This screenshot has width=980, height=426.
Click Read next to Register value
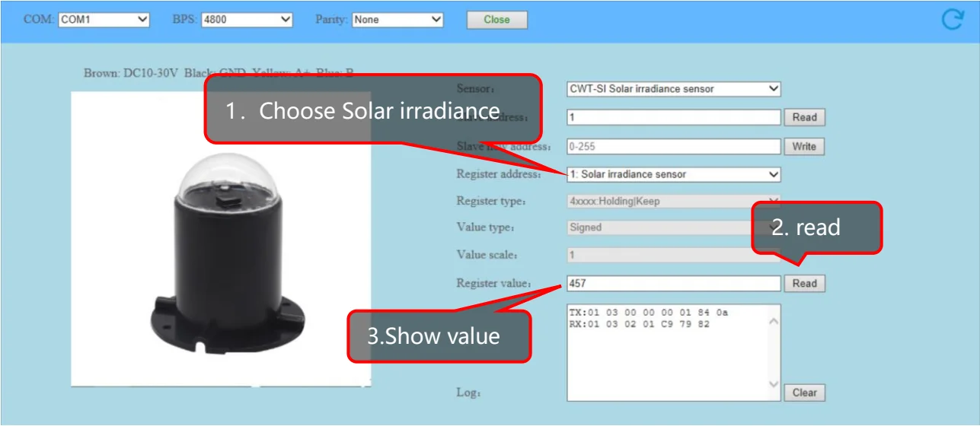[x=804, y=283]
